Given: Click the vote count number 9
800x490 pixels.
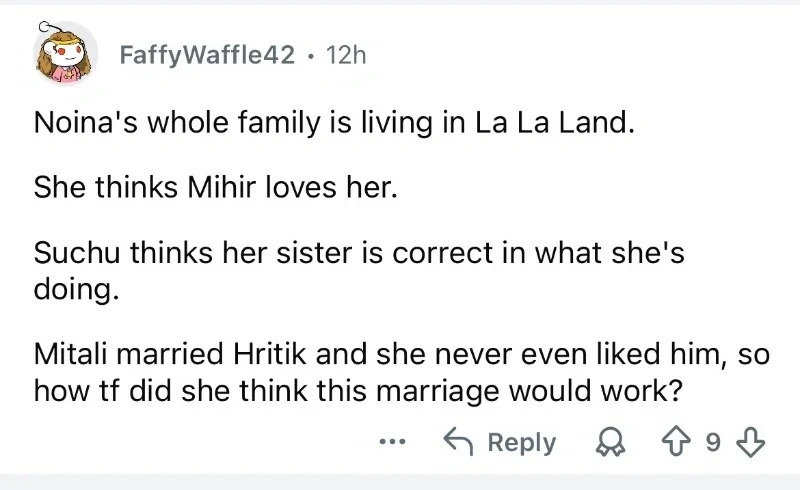Looking at the screenshot, I should tap(712, 442).
